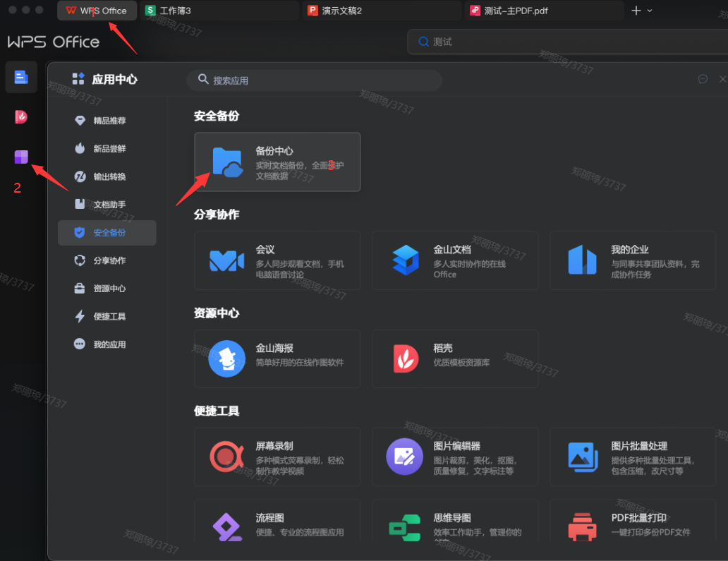The image size is (728, 561).
Task: Click the 图片批量处理 picture icon
Action: coord(583,457)
